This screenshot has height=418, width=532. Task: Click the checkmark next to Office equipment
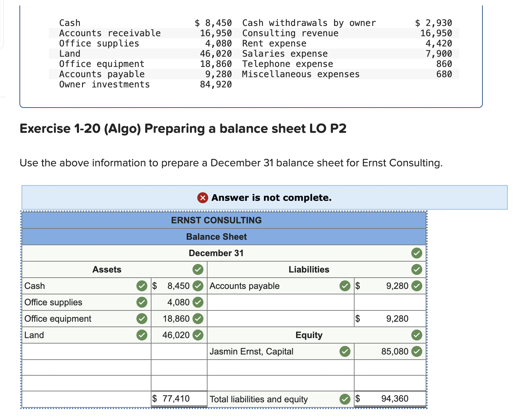(142, 319)
